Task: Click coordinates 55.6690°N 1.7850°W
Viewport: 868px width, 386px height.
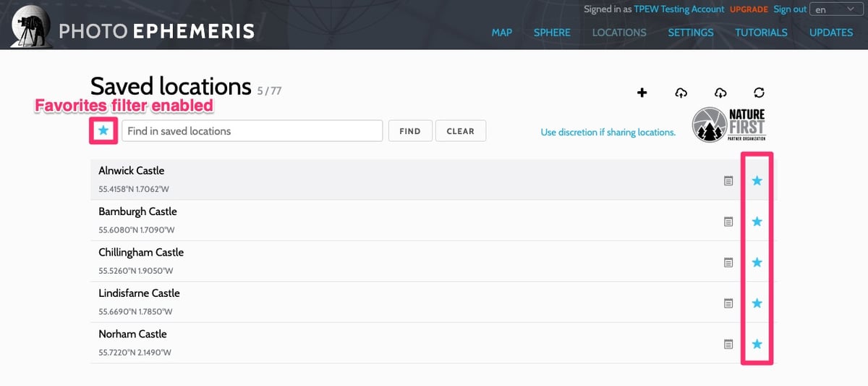Action: (137, 312)
